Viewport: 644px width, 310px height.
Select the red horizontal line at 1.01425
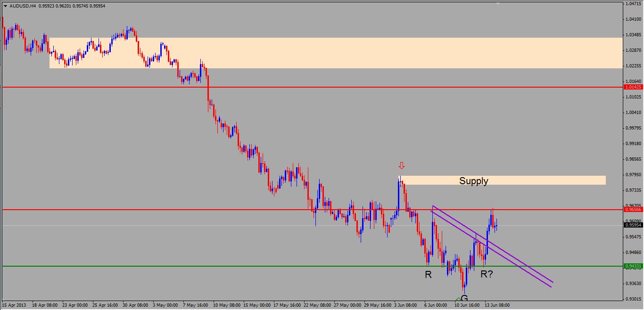coord(312,87)
